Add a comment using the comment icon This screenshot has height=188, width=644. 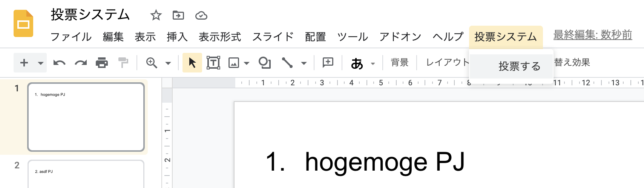pyautogui.click(x=328, y=63)
